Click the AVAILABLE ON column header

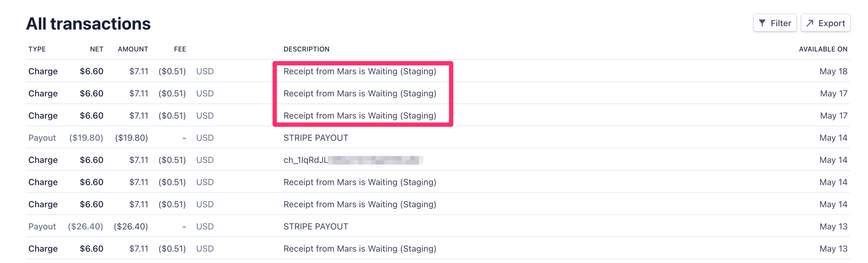coord(823,49)
